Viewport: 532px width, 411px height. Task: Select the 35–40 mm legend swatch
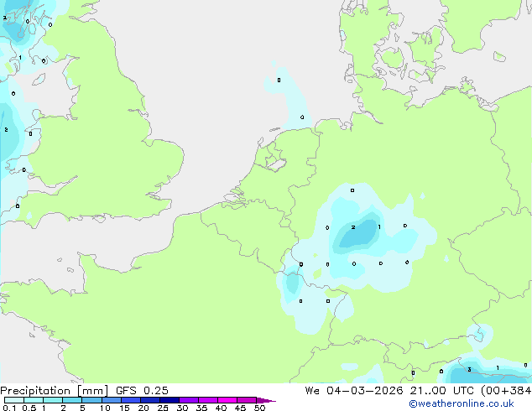207,400
